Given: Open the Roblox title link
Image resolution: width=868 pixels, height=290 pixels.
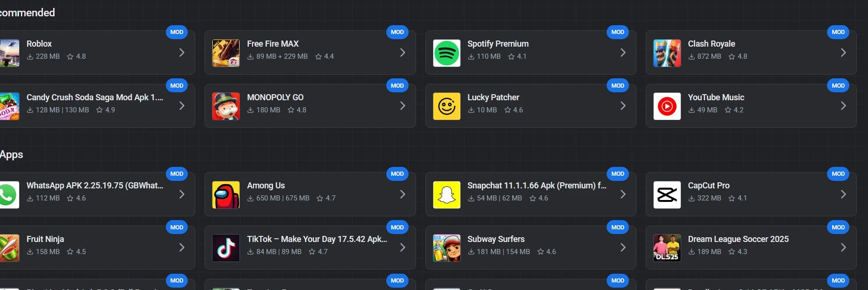Looking at the screenshot, I should 39,44.
